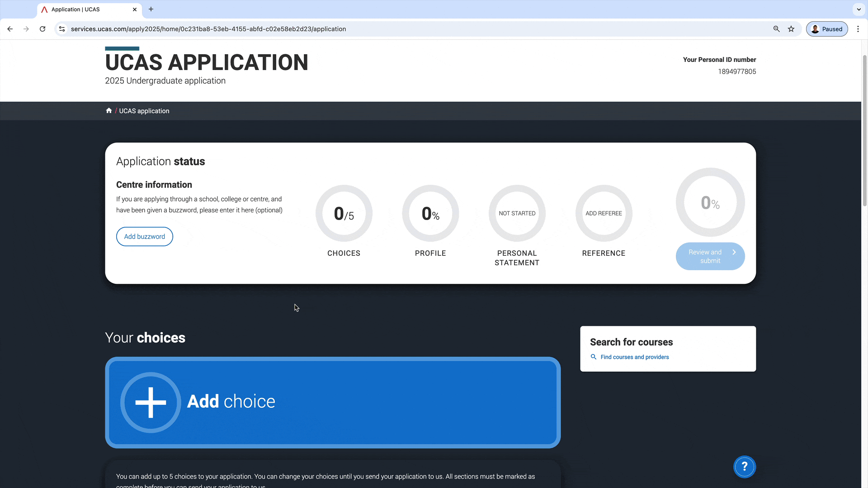Open the question mark help button
This screenshot has height=488, width=868.
[x=745, y=467]
